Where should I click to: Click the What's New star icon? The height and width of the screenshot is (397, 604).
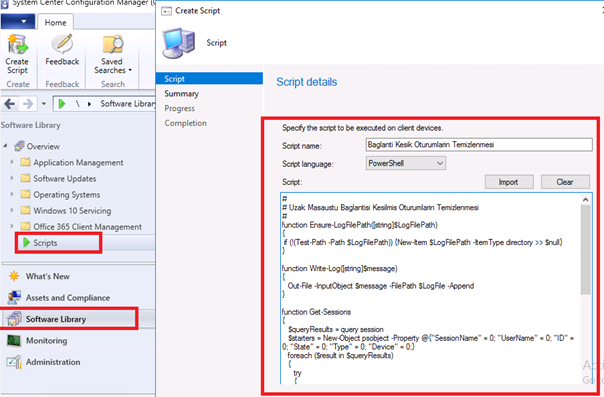tap(14, 276)
